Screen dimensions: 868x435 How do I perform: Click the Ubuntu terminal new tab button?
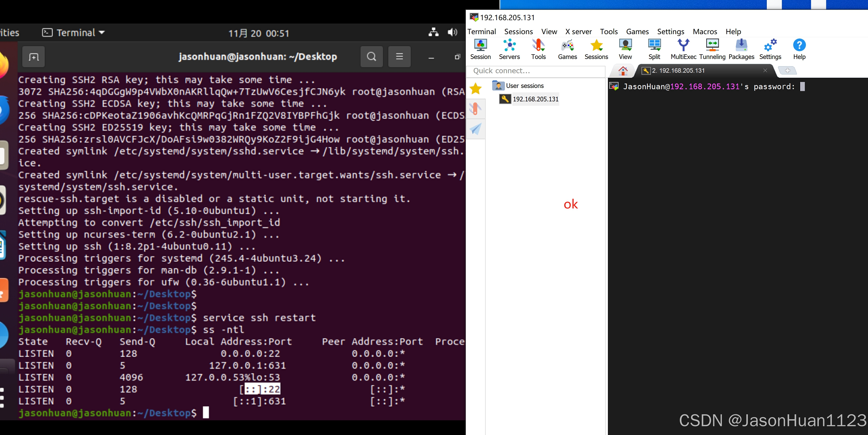pyautogui.click(x=33, y=57)
